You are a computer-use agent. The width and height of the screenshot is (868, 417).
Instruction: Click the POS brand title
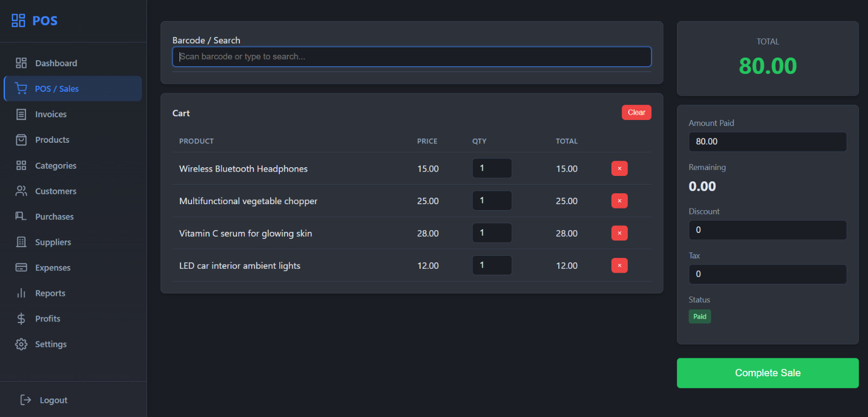pos(45,21)
